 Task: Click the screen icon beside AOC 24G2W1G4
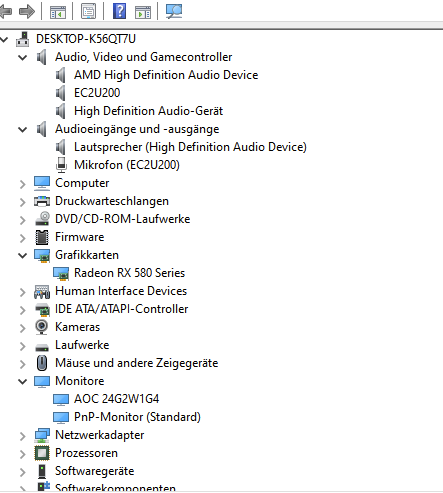61,400
